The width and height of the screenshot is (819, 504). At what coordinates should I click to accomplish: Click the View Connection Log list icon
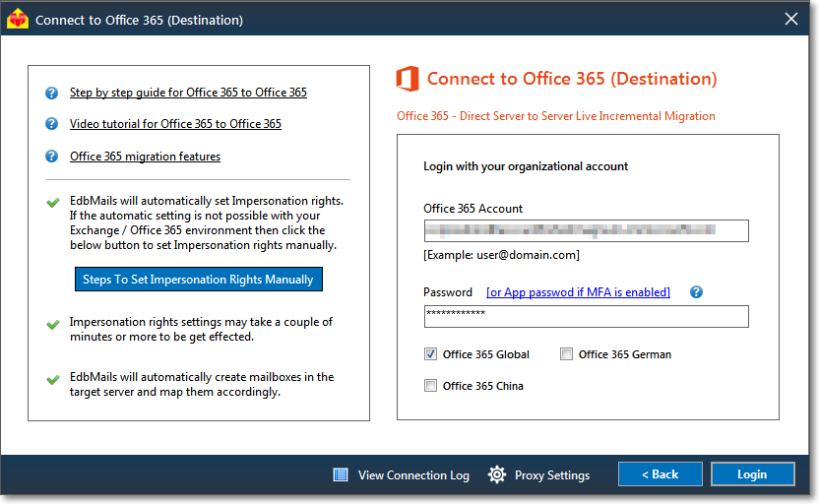[341, 474]
